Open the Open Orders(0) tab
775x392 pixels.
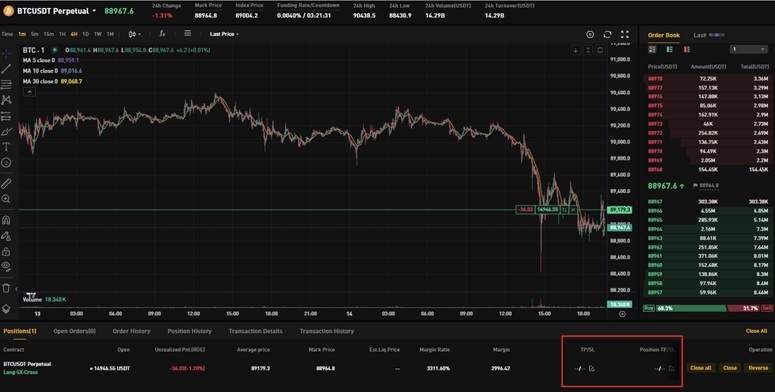point(75,331)
